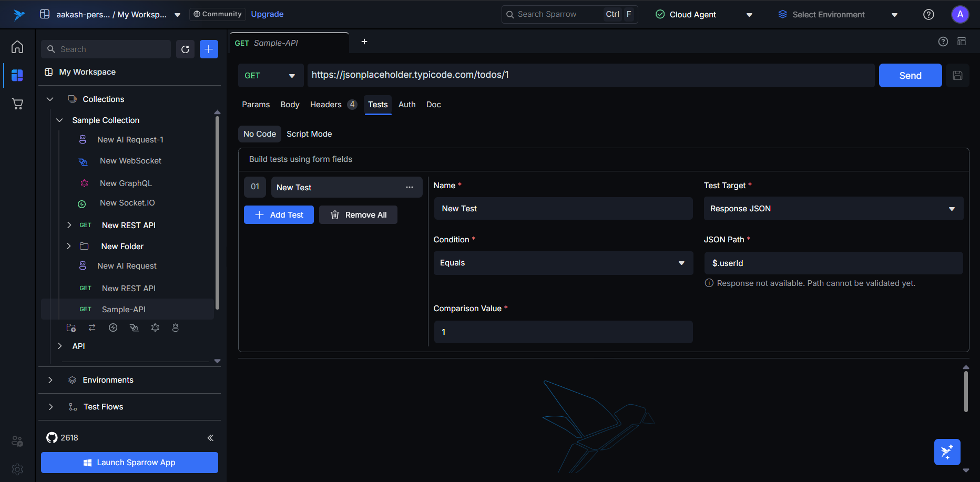Open three-dot menu on New Test
980x482 pixels.
click(x=410, y=188)
